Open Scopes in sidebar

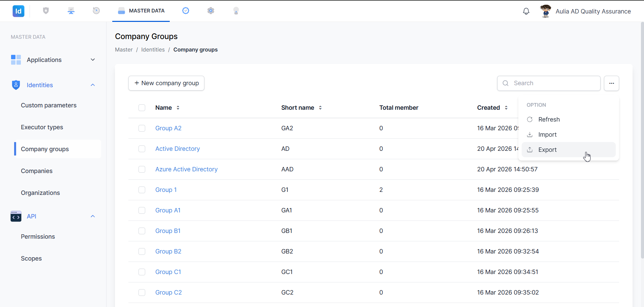pos(31,259)
